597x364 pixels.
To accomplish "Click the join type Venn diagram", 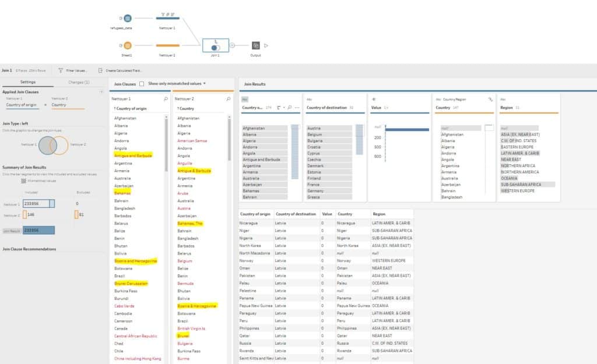I will [x=53, y=145].
